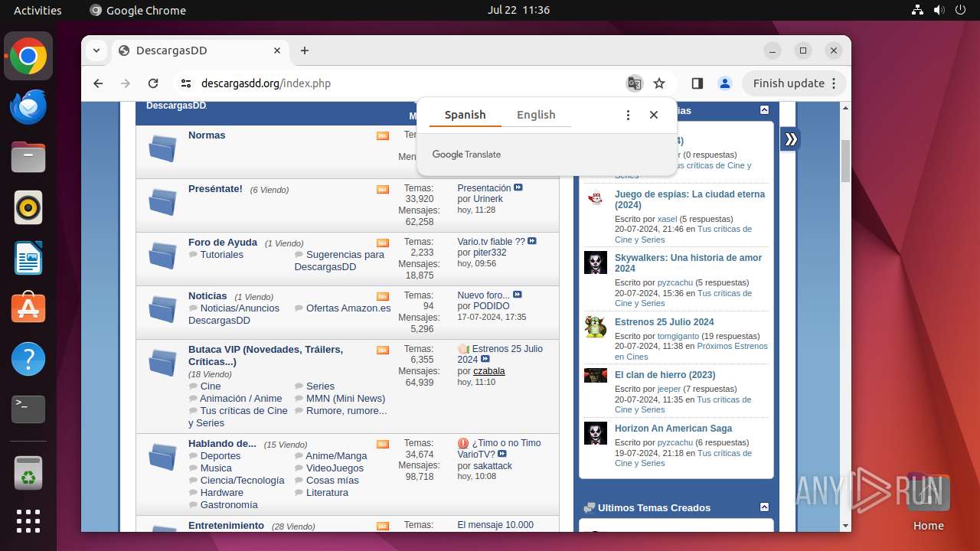Open Ubuntu Software from the dock
Viewport: 980px width, 551px height.
point(28,308)
